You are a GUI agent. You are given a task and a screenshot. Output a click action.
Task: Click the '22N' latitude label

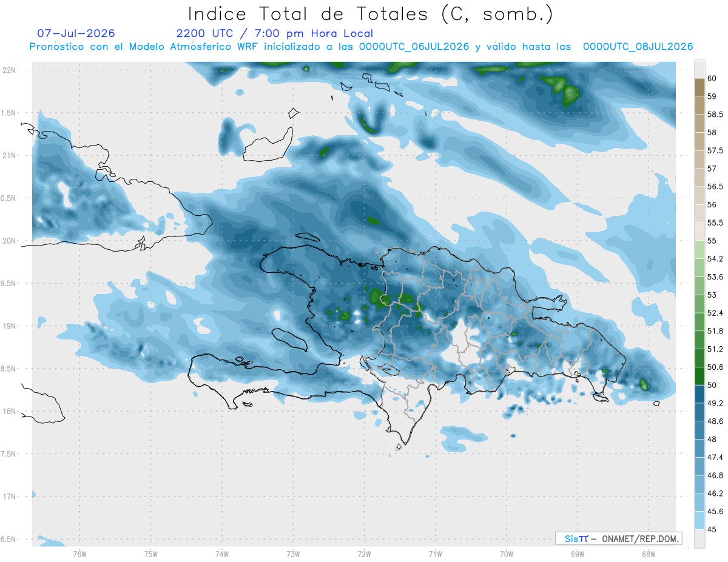point(10,70)
